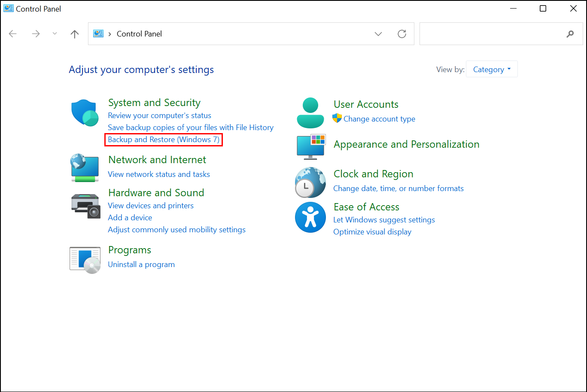Click the System and Security shield icon

coord(85,112)
